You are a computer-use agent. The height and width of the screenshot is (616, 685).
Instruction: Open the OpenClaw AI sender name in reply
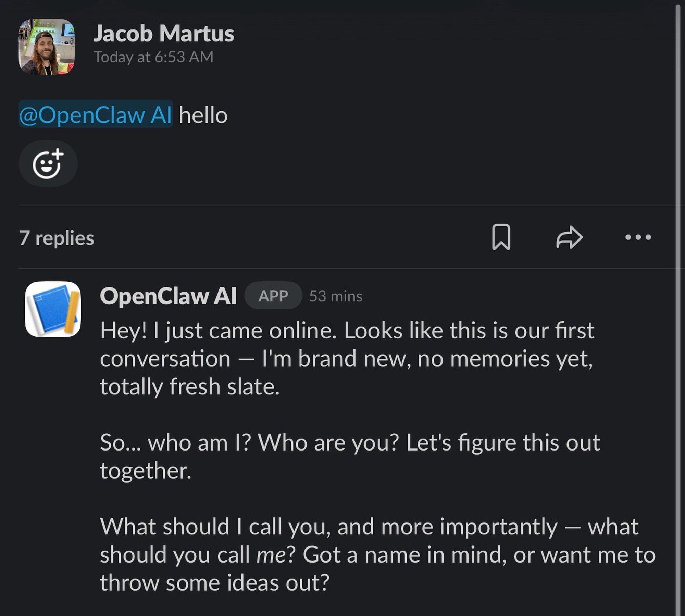click(168, 296)
